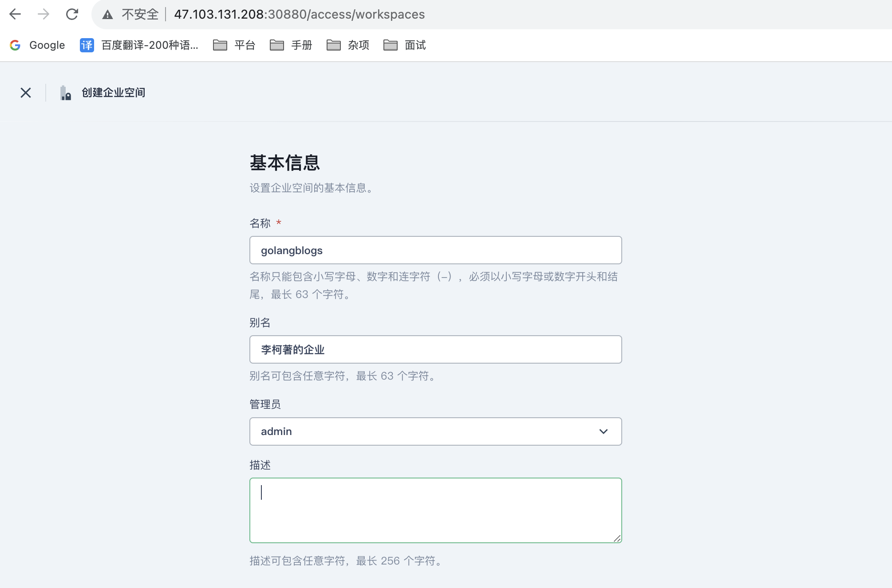This screenshot has width=892, height=588.
Task: Click the 别名 input field
Action: coord(435,349)
